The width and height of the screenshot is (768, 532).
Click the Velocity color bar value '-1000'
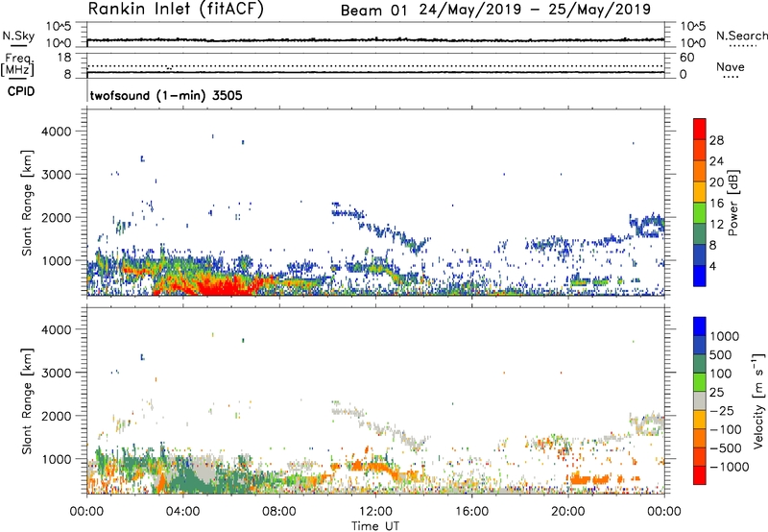730,467
